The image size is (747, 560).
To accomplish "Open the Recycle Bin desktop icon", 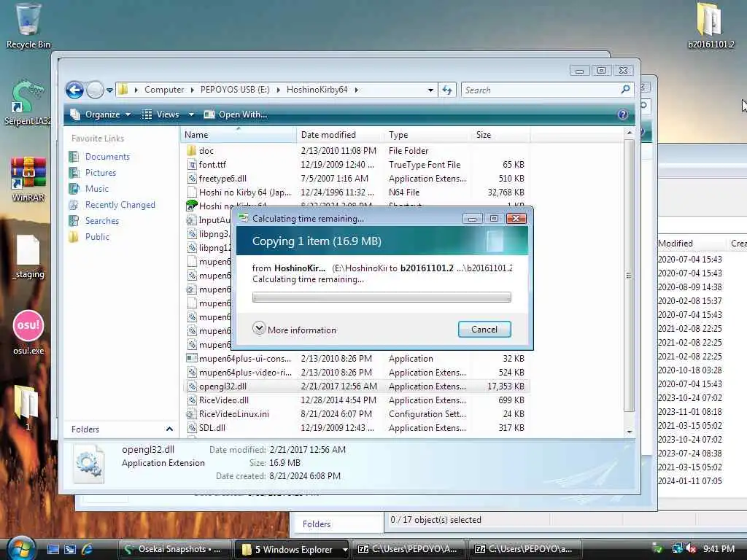I will pos(28,26).
